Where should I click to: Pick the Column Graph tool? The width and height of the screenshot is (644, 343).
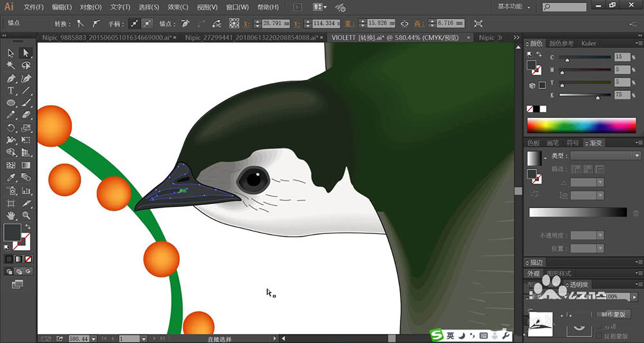coord(26,190)
